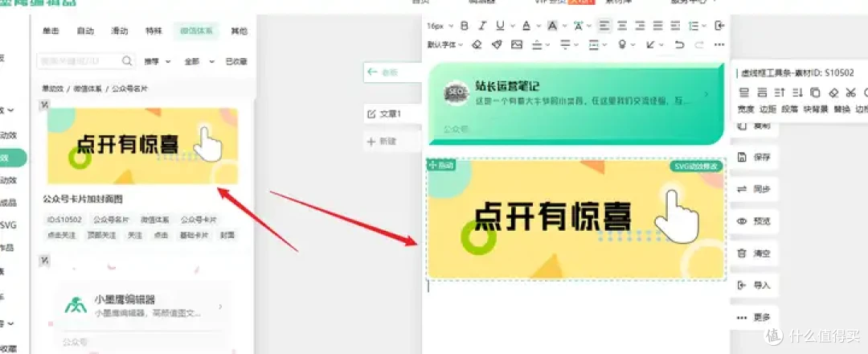868x354 pixels.
Task: Switch to the 自动 tab
Action: [85, 31]
